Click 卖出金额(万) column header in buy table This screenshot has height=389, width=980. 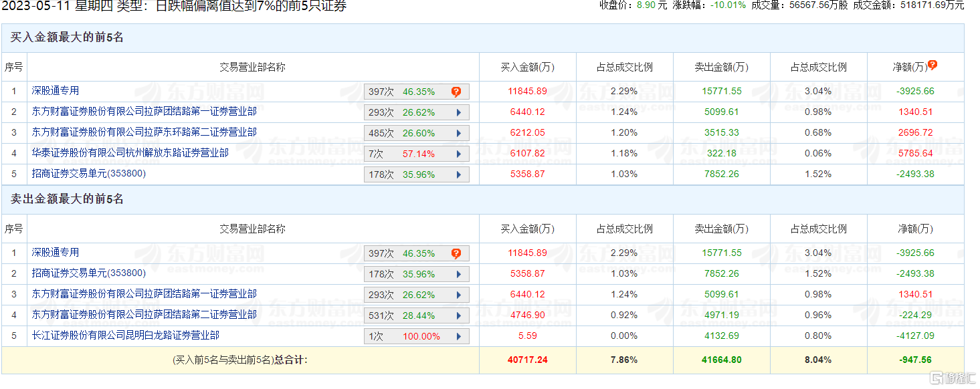(x=722, y=67)
